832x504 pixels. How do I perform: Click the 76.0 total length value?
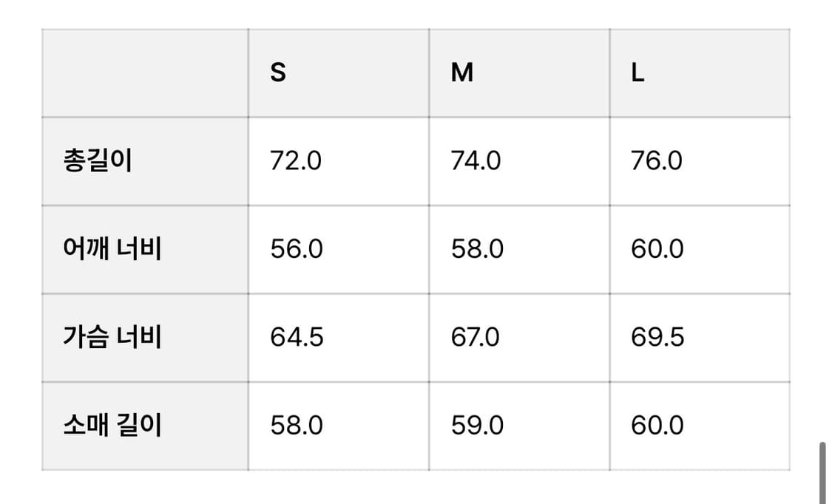pos(657,160)
